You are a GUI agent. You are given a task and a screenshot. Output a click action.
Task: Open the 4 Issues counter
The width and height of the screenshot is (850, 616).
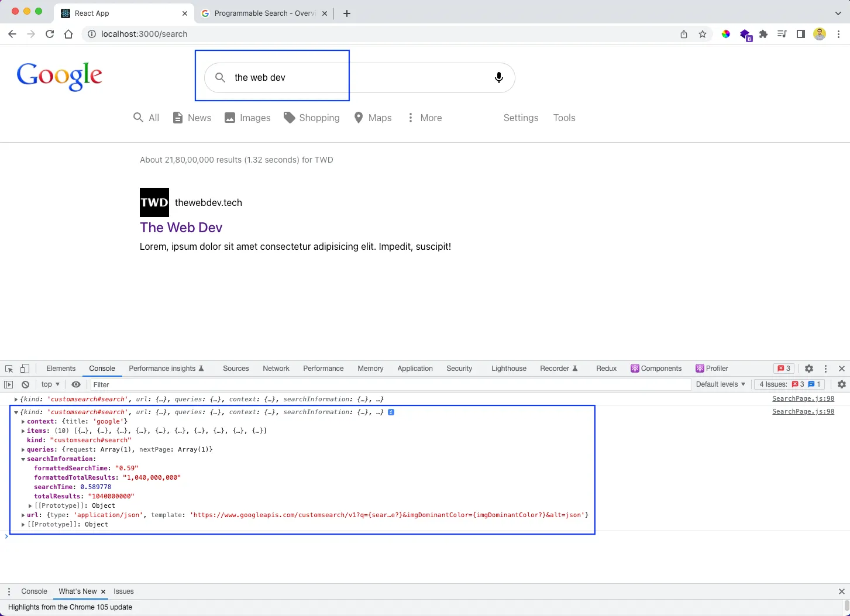pyautogui.click(x=790, y=384)
